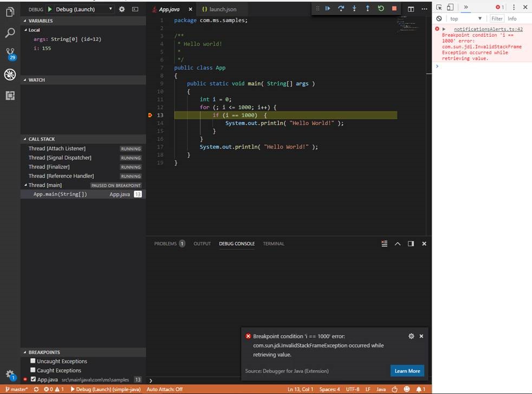Image resolution: width=532 pixels, height=394 pixels.
Task: Start debugging with green play icon
Action: [x=50, y=9]
